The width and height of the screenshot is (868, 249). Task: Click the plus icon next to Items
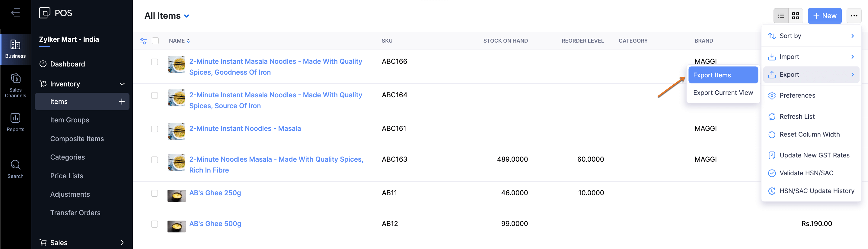click(122, 102)
